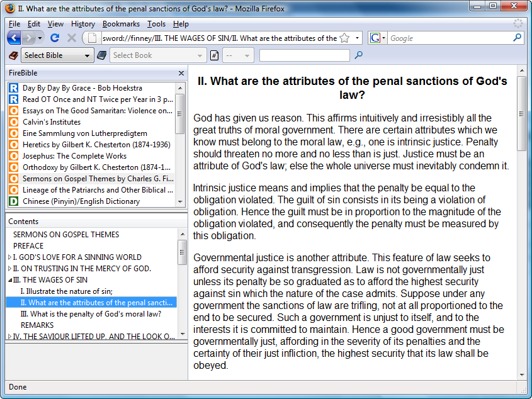
Task: Open the Google search engine selector dropdown
Action: click(378, 38)
